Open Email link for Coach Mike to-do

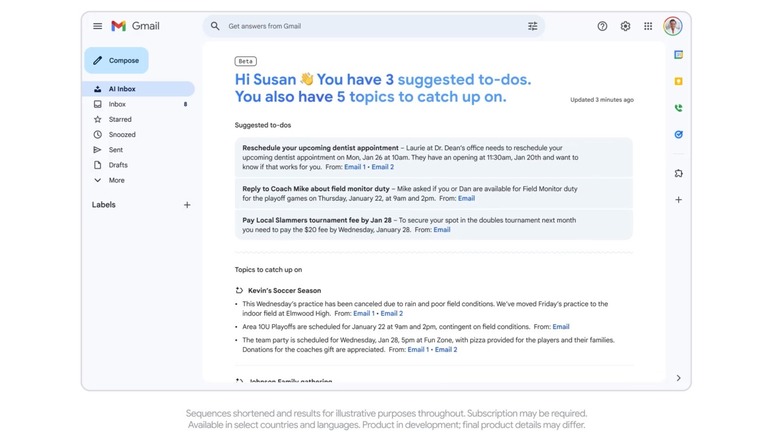466,198
